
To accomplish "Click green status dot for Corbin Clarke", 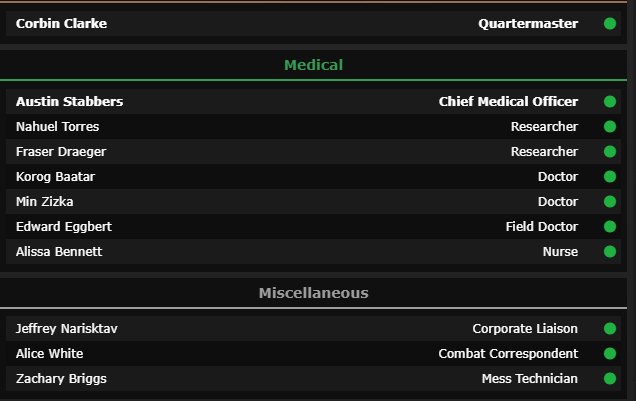I will (x=610, y=24).
